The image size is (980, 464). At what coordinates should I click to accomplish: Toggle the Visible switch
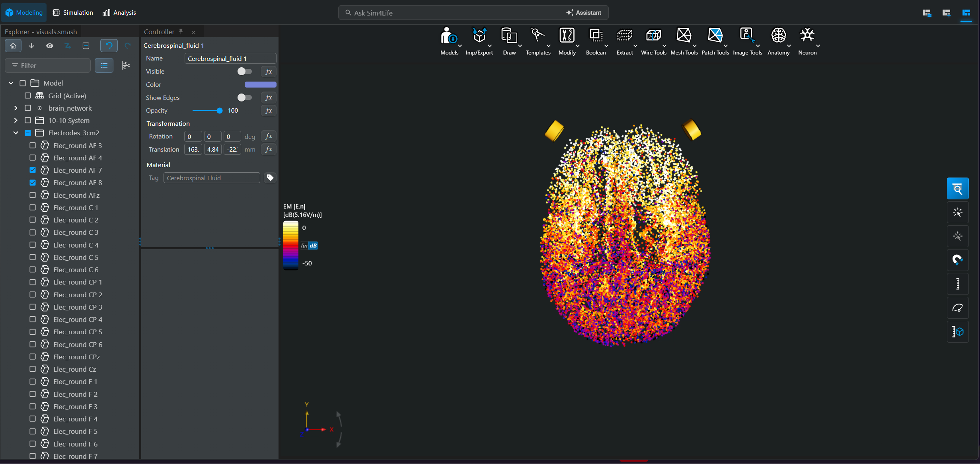pyautogui.click(x=244, y=71)
